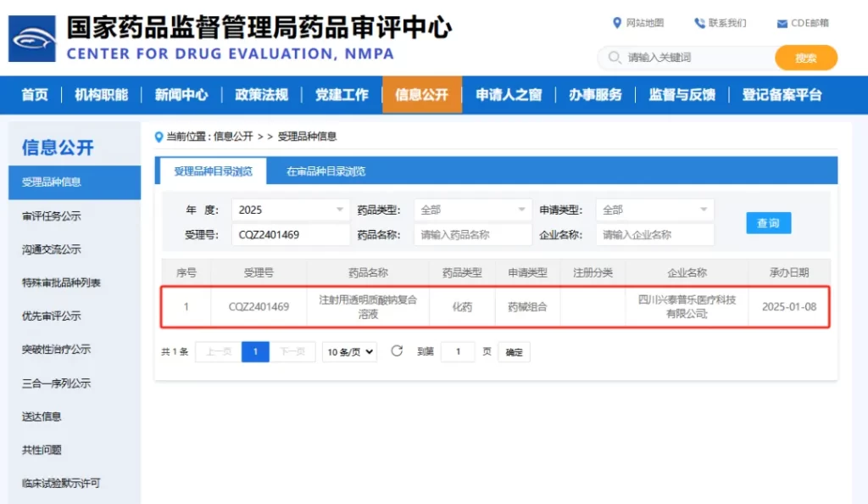The height and width of the screenshot is (504, 868).
Task: Click the blue 查询 button
Action: (x=768, y=222)
